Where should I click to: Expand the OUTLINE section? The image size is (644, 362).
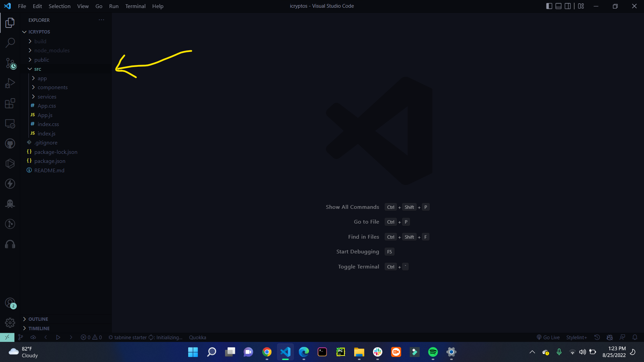[38, 319]
